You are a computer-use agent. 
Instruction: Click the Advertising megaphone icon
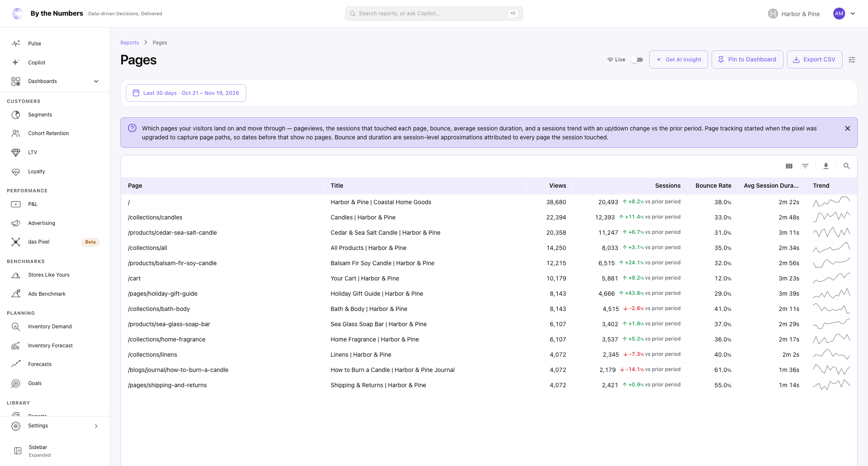(16, 223)
